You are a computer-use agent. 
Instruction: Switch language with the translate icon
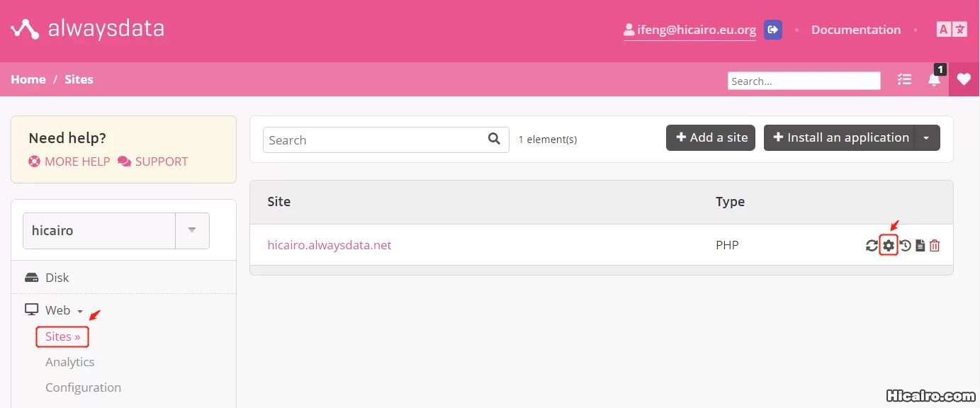(951, 30)
